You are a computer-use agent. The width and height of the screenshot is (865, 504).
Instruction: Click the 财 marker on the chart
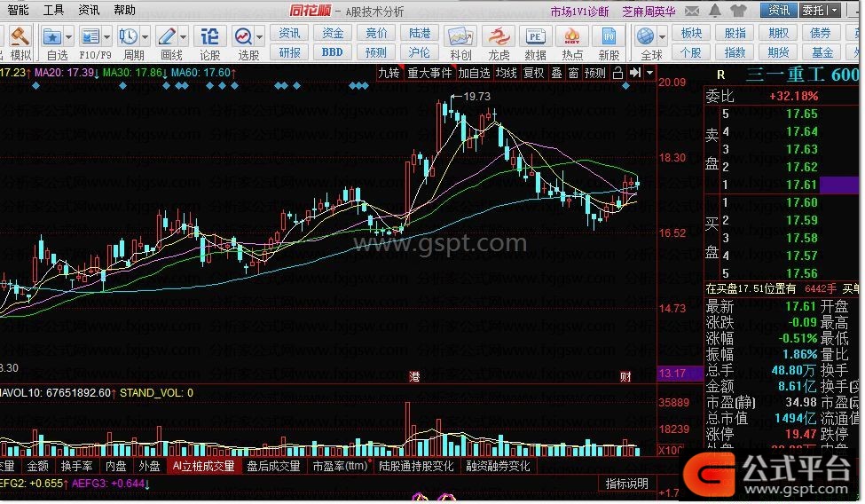click(x=625, y=376)
